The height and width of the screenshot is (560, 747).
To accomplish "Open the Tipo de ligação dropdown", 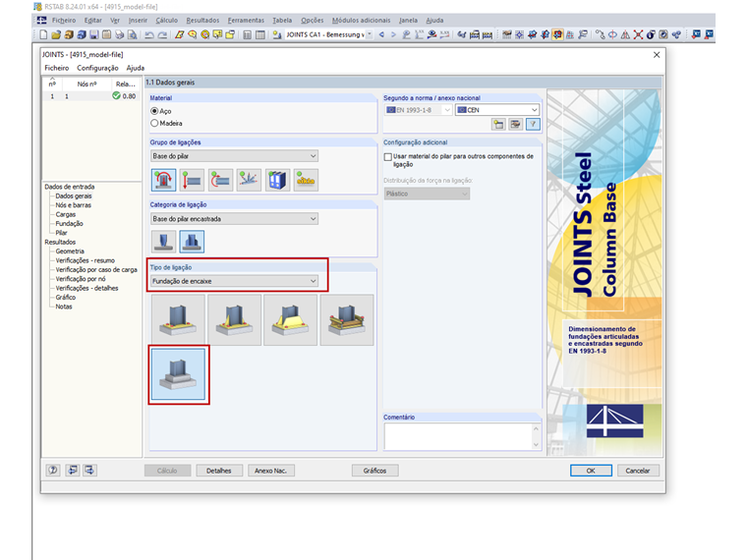I will (x=234, y=281).
